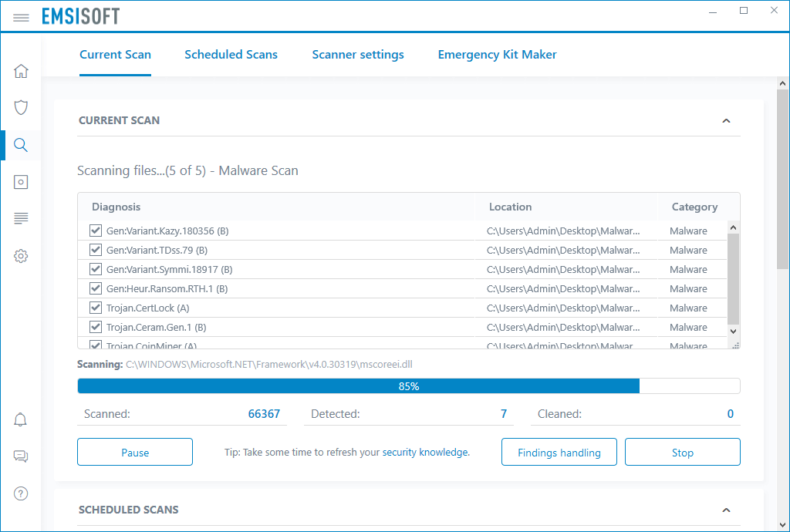Open the notifications bell
This screenshot has width=790, height=532.
coord(21,419)
